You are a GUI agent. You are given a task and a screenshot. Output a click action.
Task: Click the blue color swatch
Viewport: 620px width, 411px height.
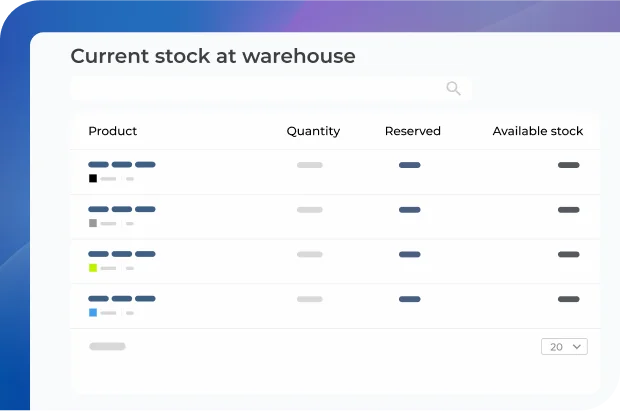pyautogui.click(x=93, y=313)
